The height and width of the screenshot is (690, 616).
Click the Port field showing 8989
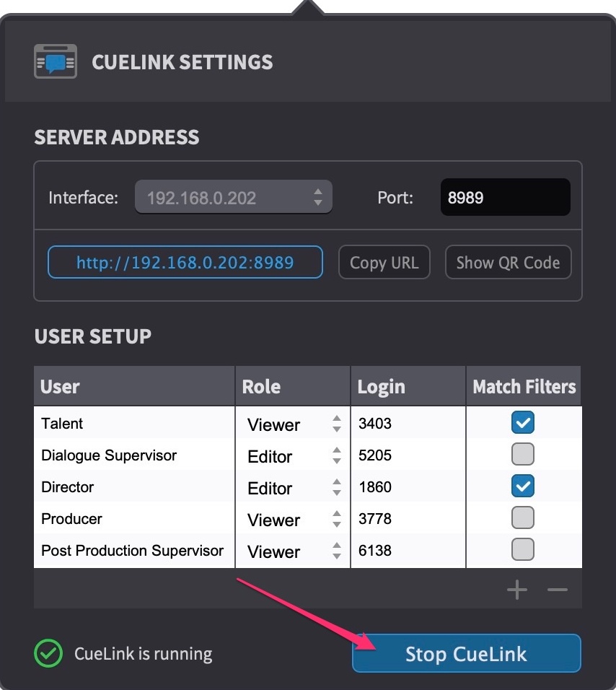[x=506, y=197]
